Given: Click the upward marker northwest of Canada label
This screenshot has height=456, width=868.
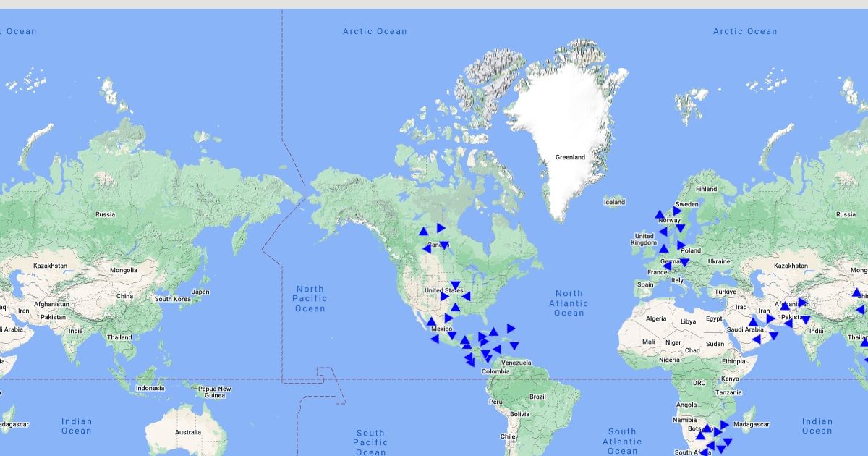Looking at the screenshot, I should (x=423, y=232).
